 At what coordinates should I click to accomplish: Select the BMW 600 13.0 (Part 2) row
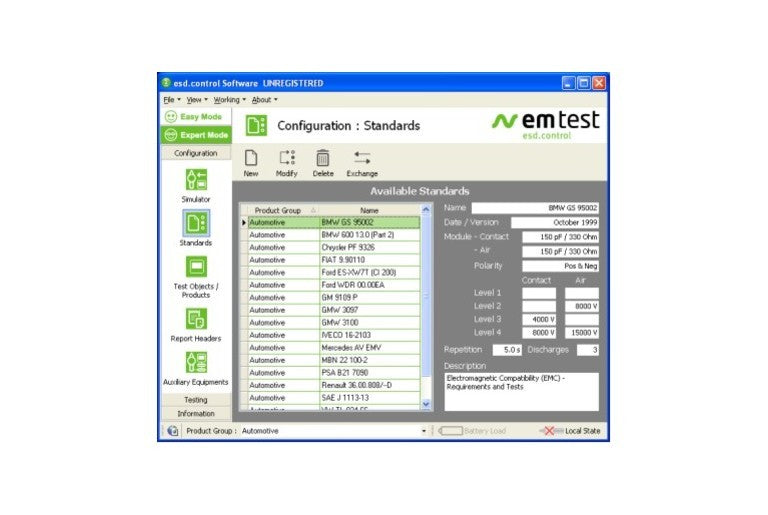click(x=334, y=235)
